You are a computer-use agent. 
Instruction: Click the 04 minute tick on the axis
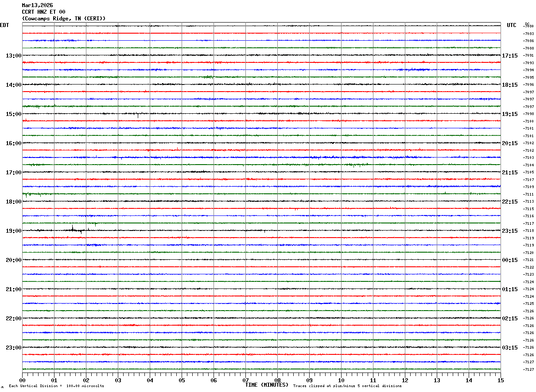point(150,380)
